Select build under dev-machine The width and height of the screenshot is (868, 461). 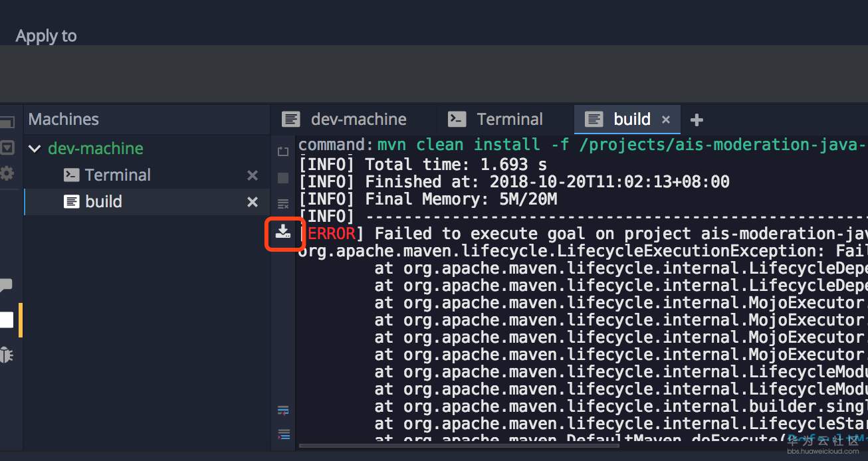tap(104, 202)
